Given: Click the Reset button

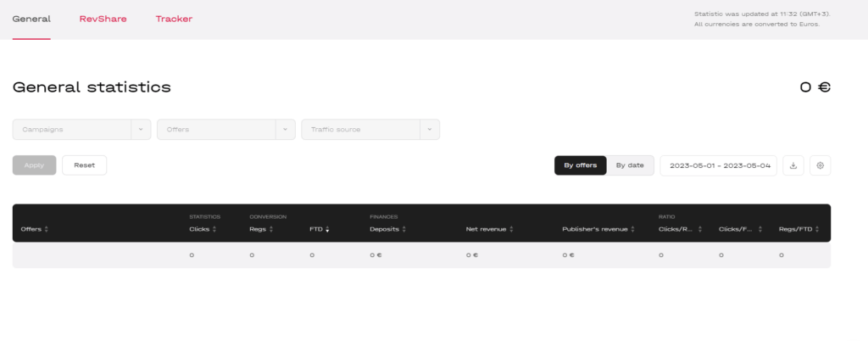Looking at the screenshot, I should click(84, 165).
